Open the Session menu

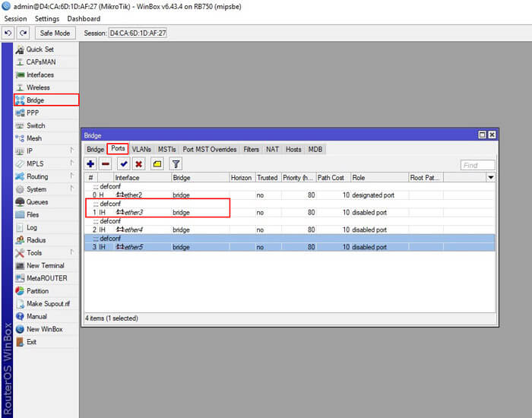click(x=16, y=19)
